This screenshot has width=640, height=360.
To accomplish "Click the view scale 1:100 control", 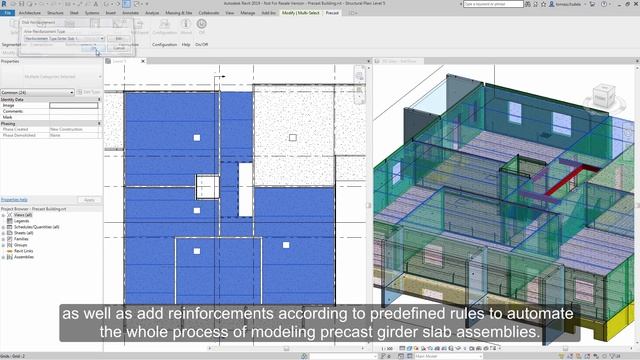I will [x=387, y=349].
